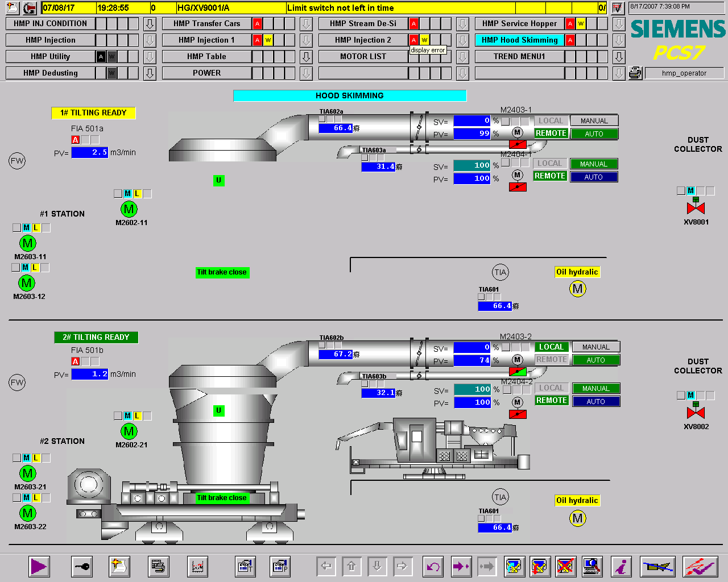The image size is (728, 582).
Task: Click the alarm acknowledge checkmark icon at top right
Action: pyautogui.click(x=617, y=8)
